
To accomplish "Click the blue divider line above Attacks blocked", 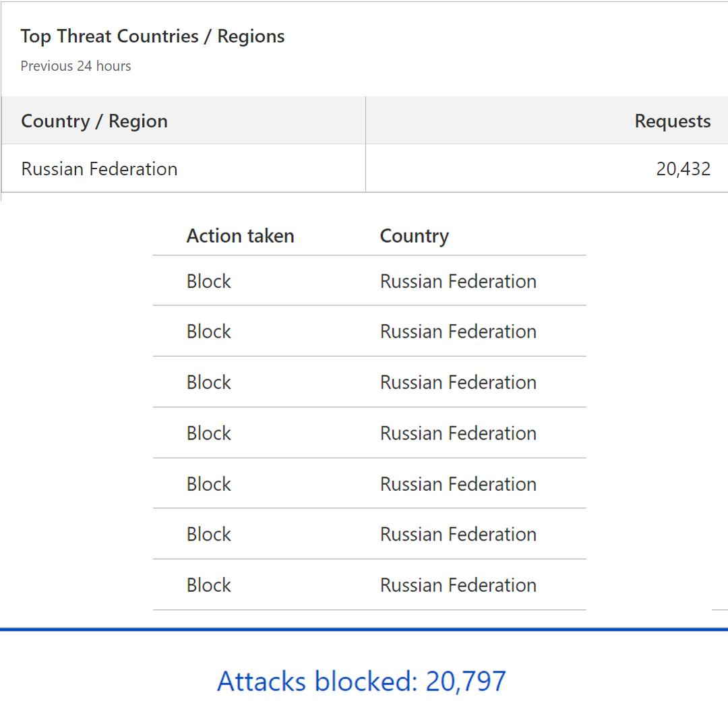I will [364, 630].
